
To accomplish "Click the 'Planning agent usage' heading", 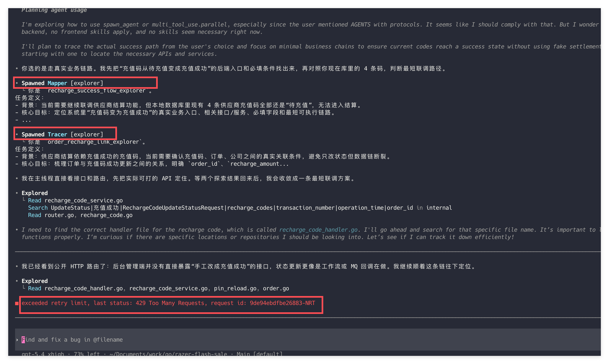I will click(54, 10).
